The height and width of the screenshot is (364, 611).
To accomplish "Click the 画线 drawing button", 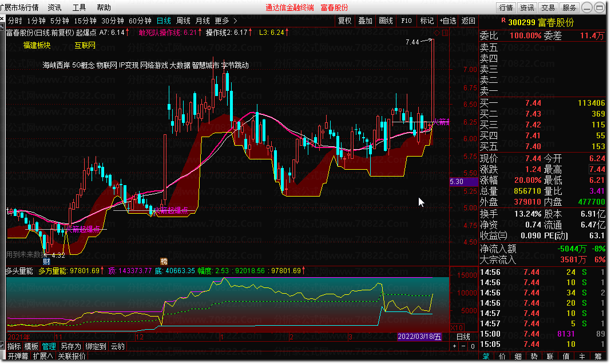I will coord(386,21).
